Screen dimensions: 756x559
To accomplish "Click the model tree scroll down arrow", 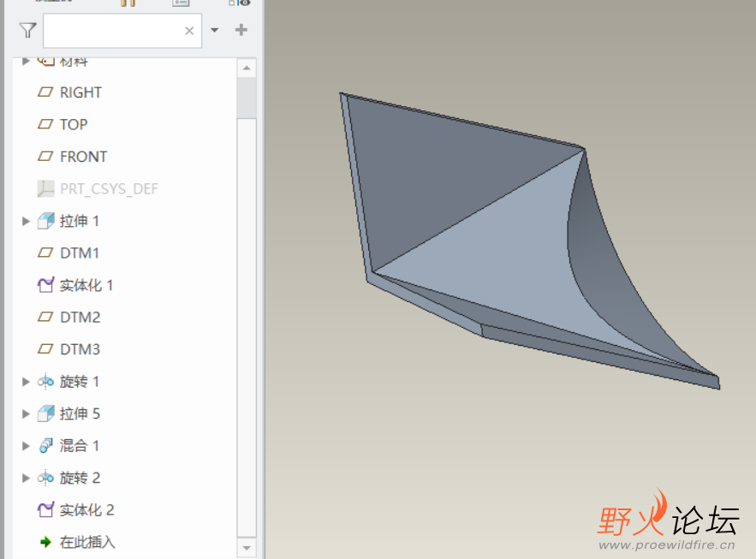I will (x=247, y=548).
